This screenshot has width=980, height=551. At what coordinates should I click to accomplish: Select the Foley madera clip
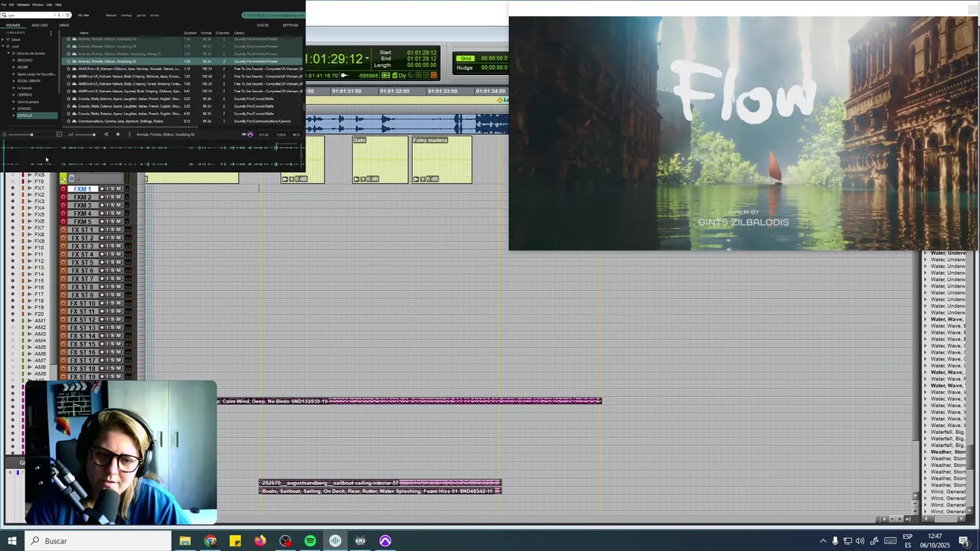(442, 159)
